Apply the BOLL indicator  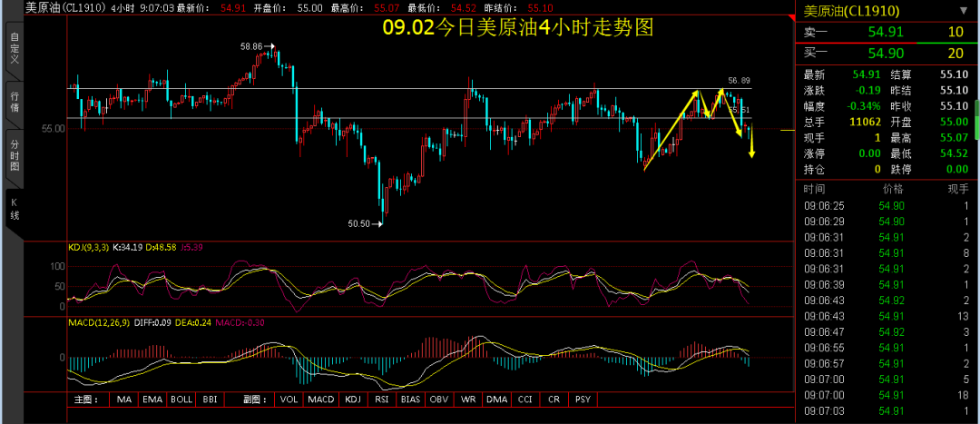pos(181,399)
